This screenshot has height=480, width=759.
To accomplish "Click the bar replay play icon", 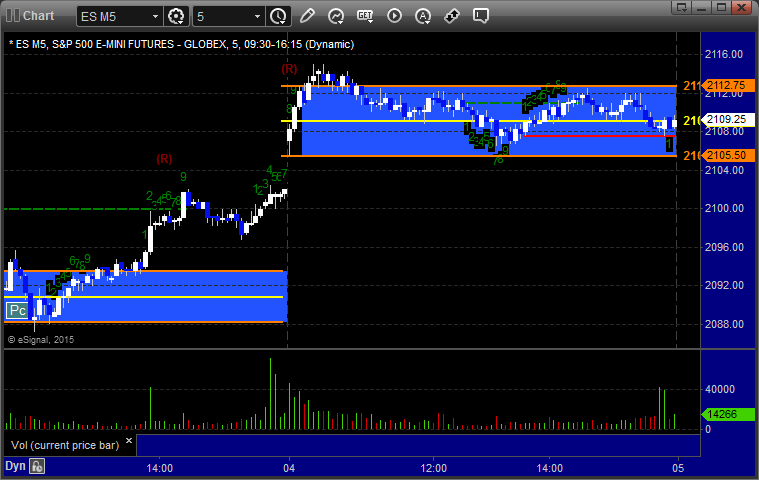I will pyautogui.click(x=394, y=16).
